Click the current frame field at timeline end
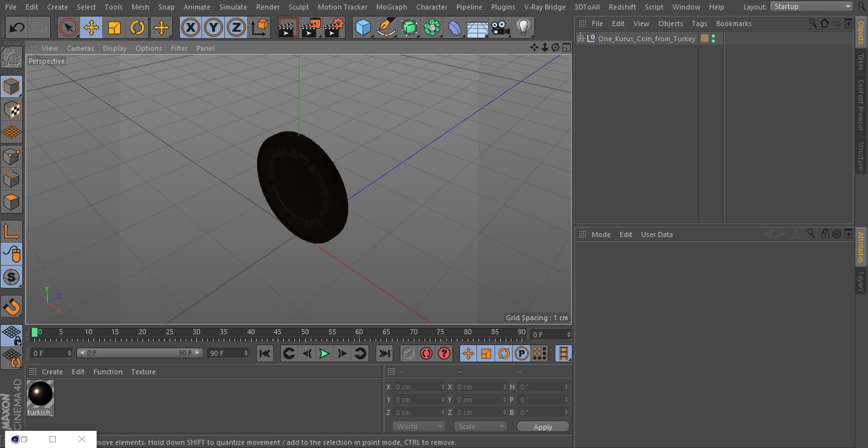Screen dimensions: 868x448 (550, 334)
